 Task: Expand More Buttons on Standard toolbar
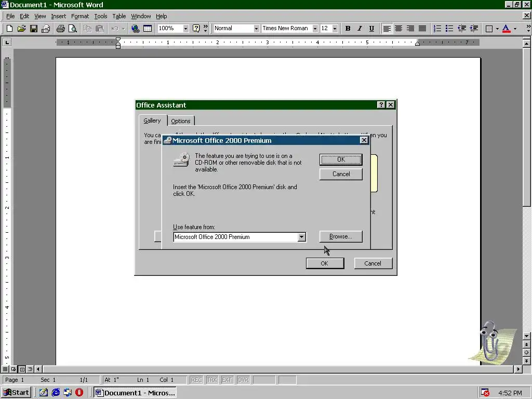point(205,29)
